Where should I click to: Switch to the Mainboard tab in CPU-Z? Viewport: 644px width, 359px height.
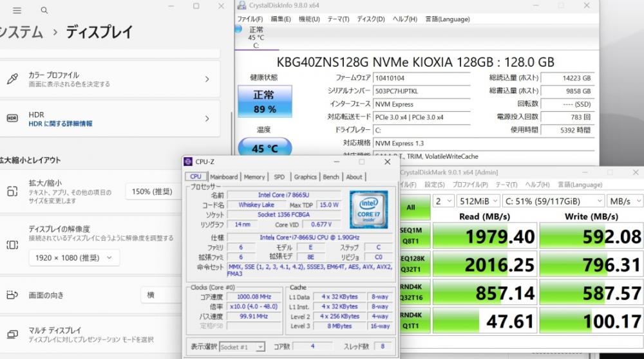point(224,177)
